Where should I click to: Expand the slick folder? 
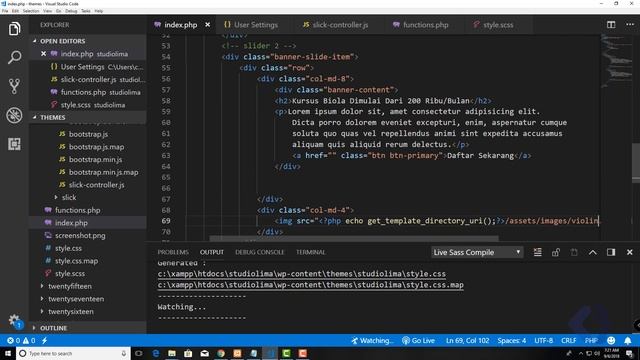[69, 197]
